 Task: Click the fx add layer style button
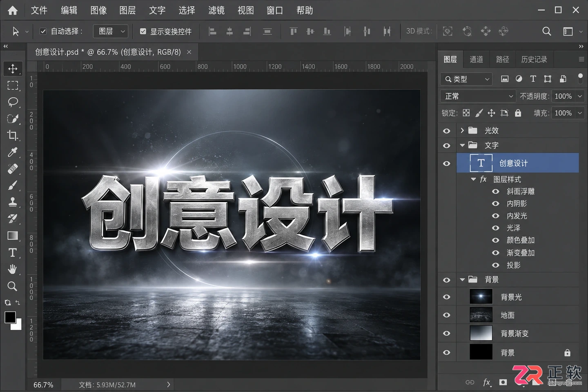(x=487, y=382)
